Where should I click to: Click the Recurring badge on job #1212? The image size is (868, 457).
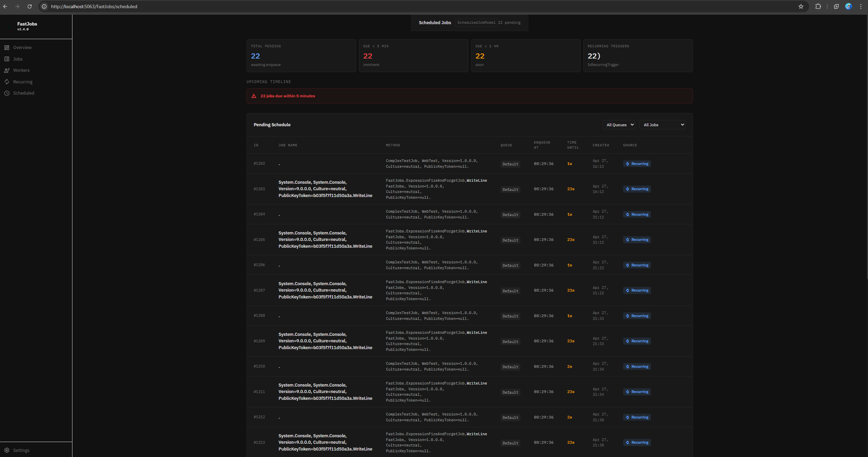(637, 417)
